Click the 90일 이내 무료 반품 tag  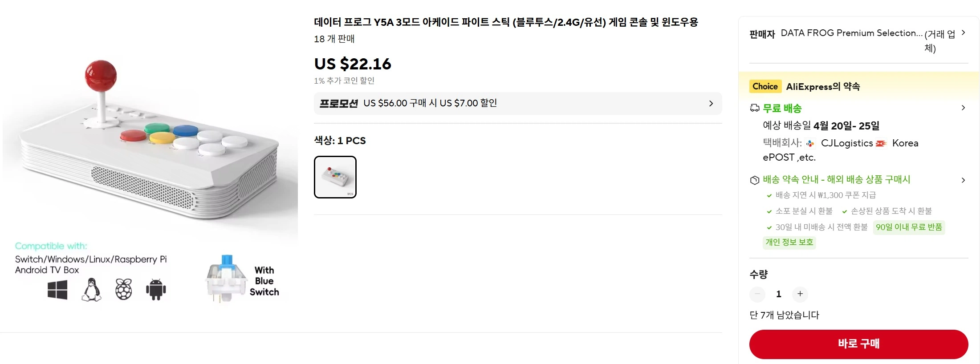click(909, 227)
